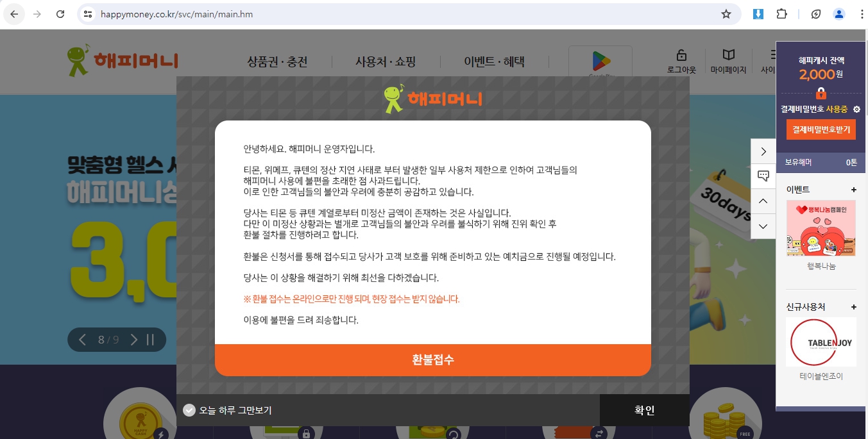Open the blue download extension icon
This screenshot has width=868, height=439.
(x=758, y=14)
